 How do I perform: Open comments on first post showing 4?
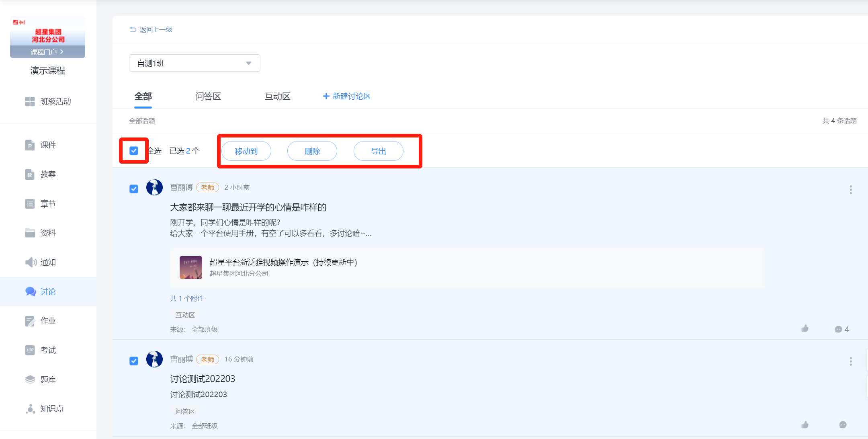click(x=839, y=329)
